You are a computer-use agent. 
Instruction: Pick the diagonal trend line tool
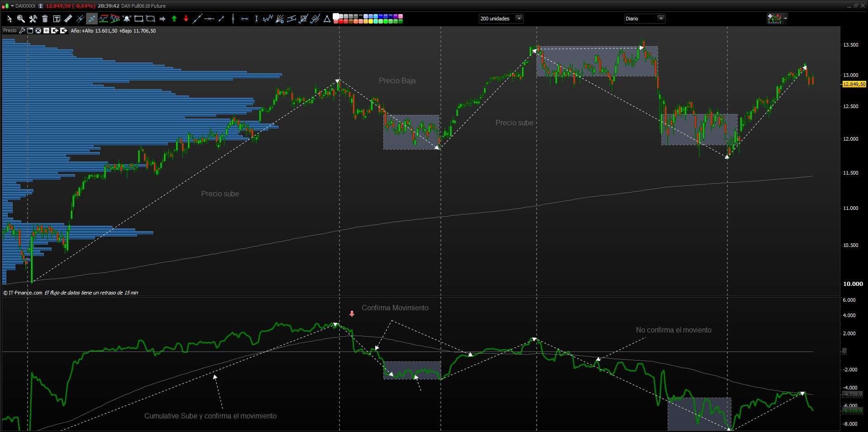198,19
